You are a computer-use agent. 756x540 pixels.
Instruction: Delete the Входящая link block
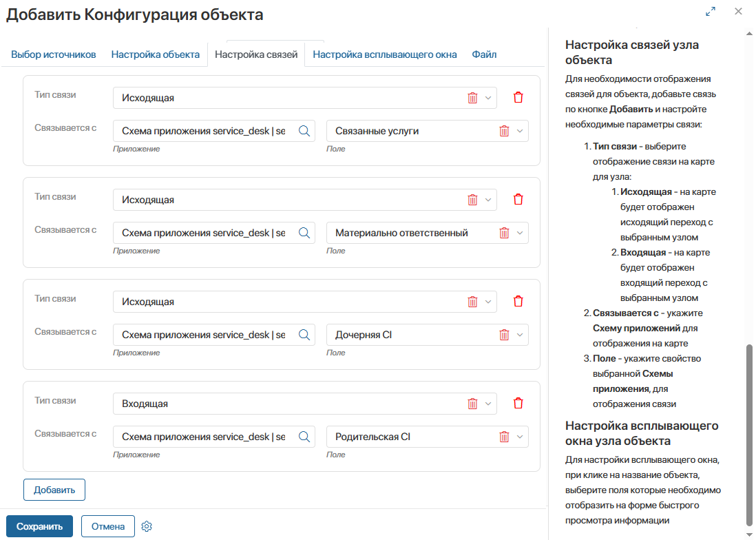(518, 404)
